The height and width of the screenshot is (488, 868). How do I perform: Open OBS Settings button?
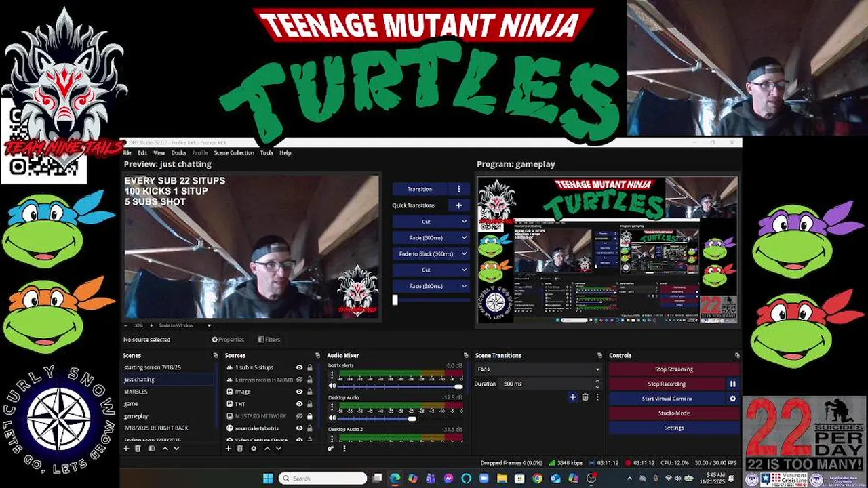674,428
